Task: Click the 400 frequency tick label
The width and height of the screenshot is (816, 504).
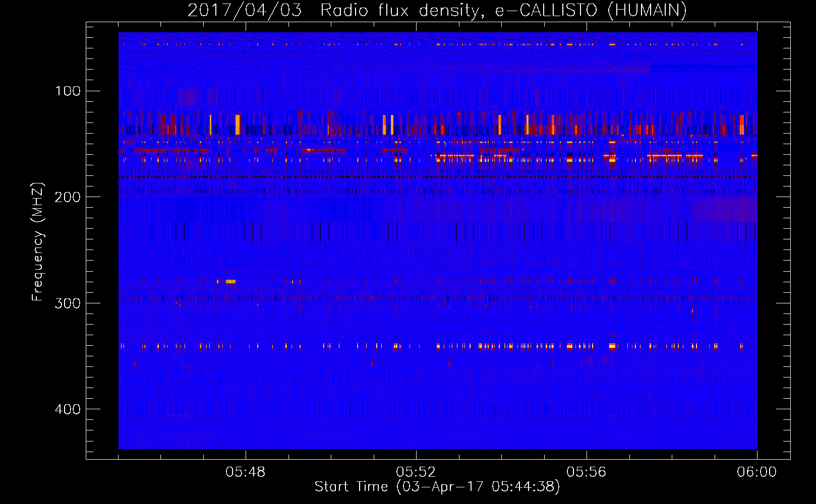Action: 68,409
